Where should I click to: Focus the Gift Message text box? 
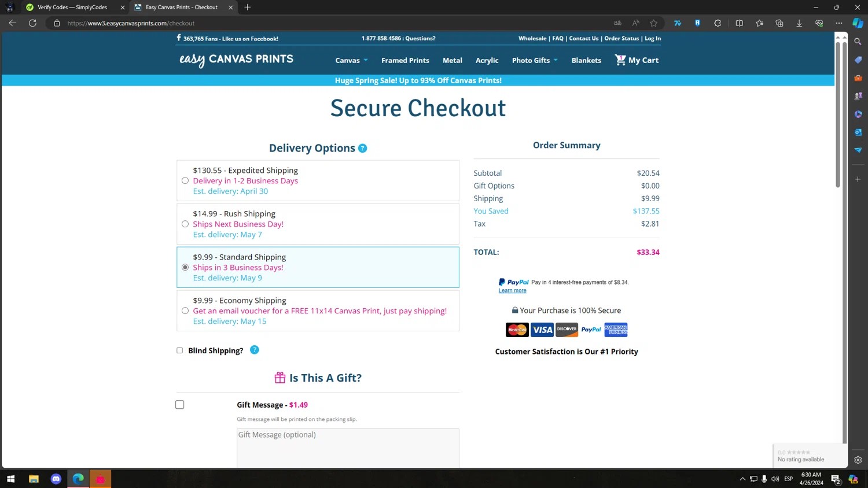(348, 448)
